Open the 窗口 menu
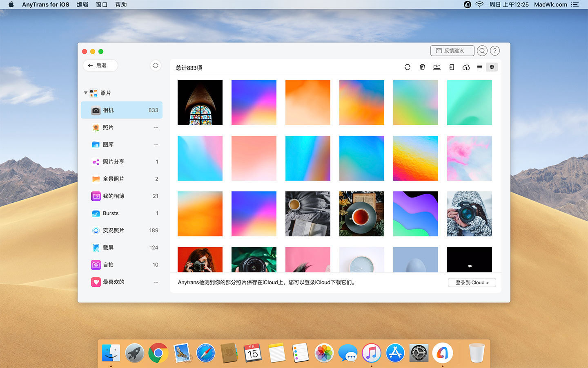This screenshot has width=588, height=368. tap(102, 4)
